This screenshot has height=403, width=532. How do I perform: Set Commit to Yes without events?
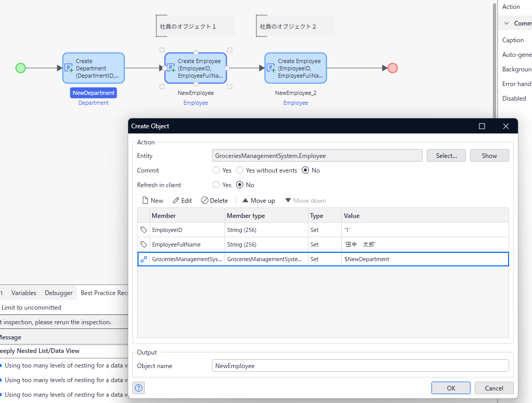pyautogui.click(x=240, y=170)
